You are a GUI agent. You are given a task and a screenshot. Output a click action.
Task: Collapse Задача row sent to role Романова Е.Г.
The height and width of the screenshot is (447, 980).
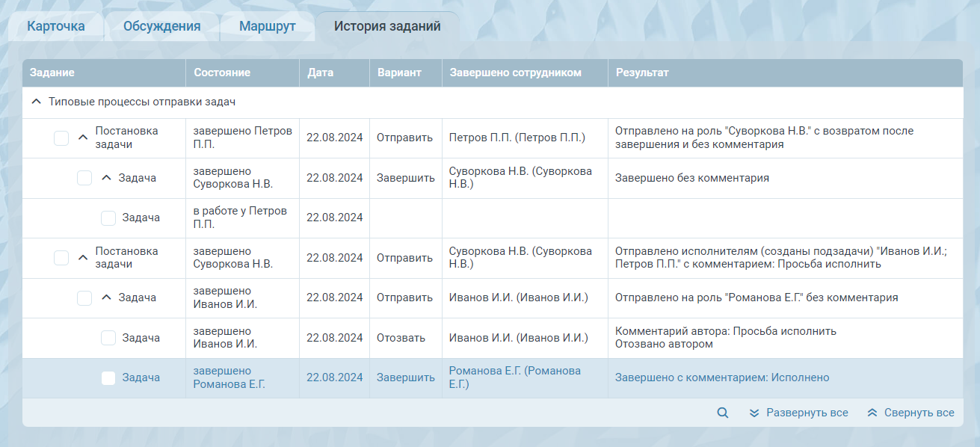(106, 298)
